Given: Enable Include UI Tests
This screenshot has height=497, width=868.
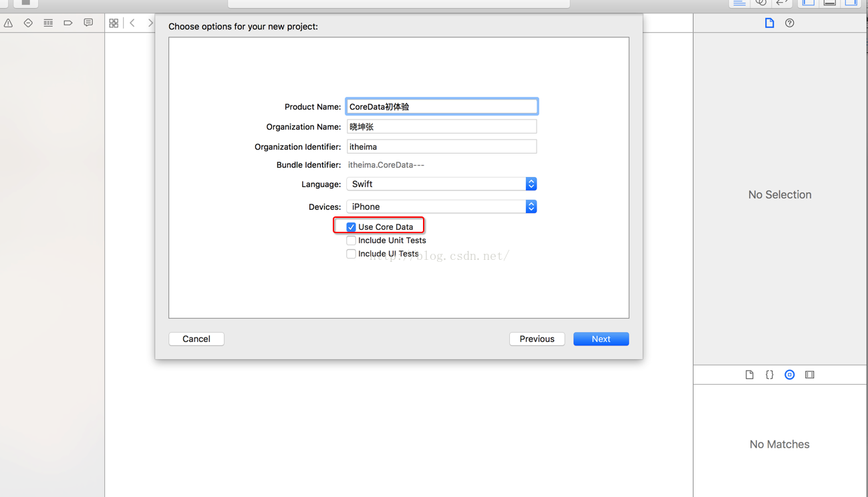Looking at the screenshot, I should (x=351, y=254).
